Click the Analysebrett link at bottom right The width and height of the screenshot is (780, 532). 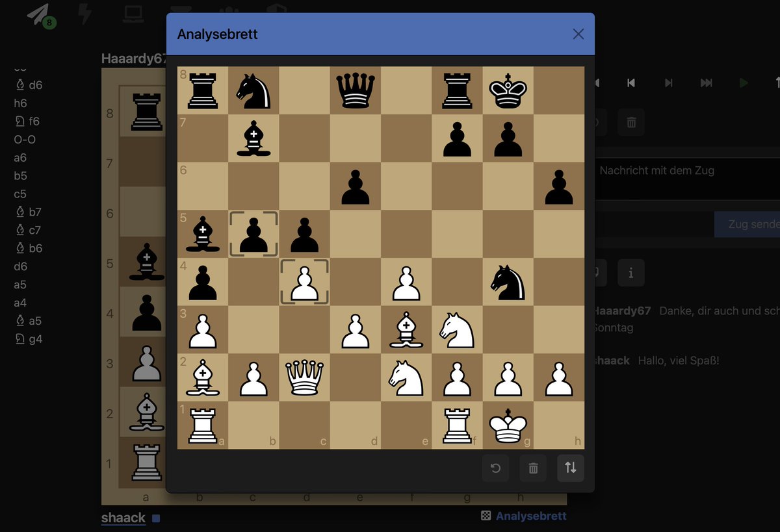[530, 515]
